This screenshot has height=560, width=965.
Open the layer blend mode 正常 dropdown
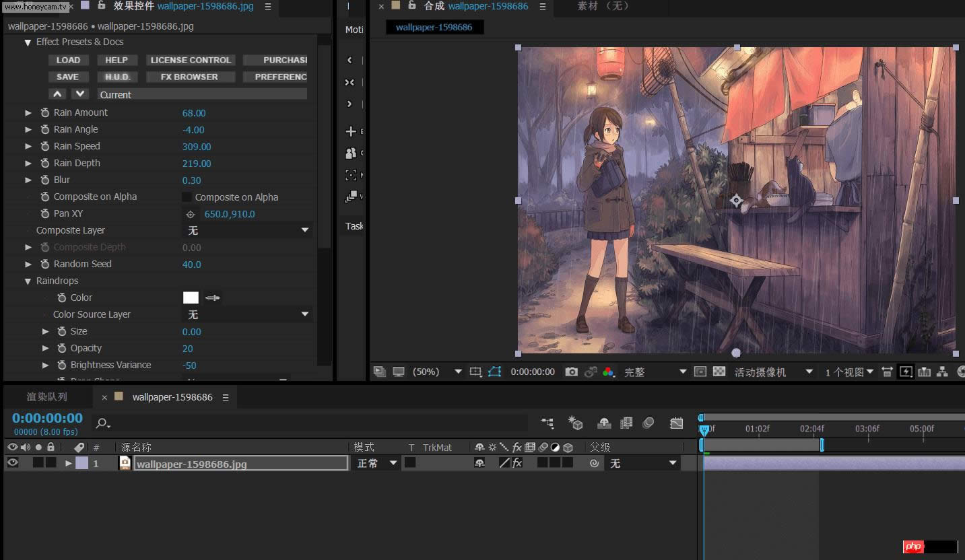(x=376, y=463)
